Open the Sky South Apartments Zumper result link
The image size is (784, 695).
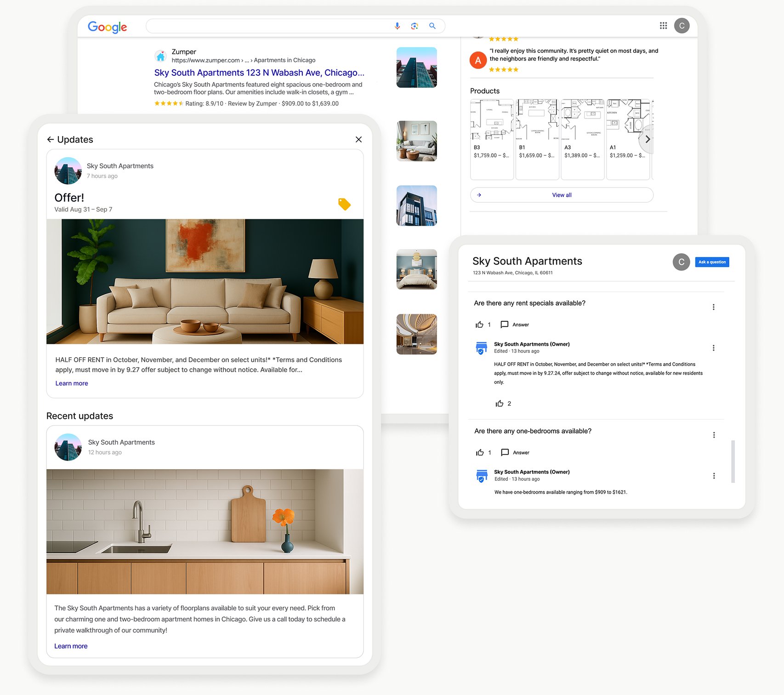pos(259,73)
